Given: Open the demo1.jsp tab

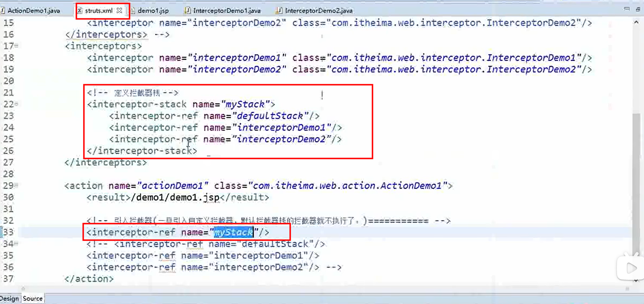Looking at the screenshot, I should coord(153,10).
